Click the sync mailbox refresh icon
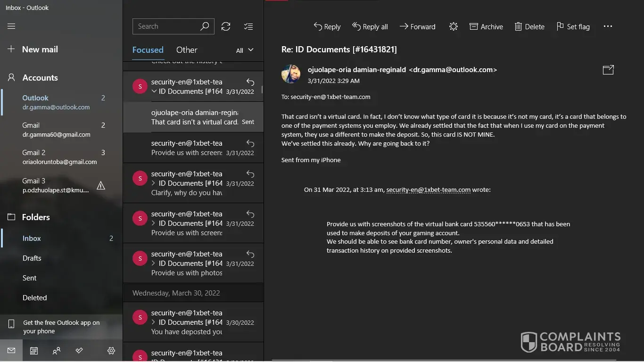Viewport: 644px width, 362px height. point(226,26)
